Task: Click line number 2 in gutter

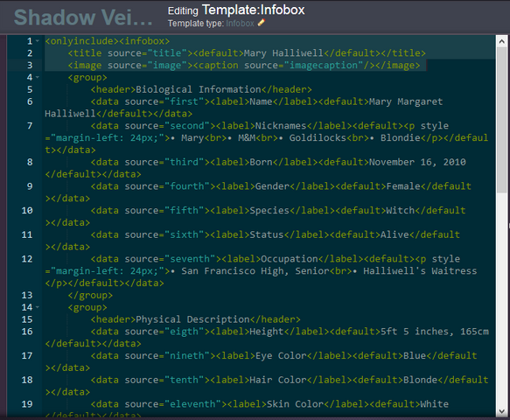Action: tap(30, 53)
